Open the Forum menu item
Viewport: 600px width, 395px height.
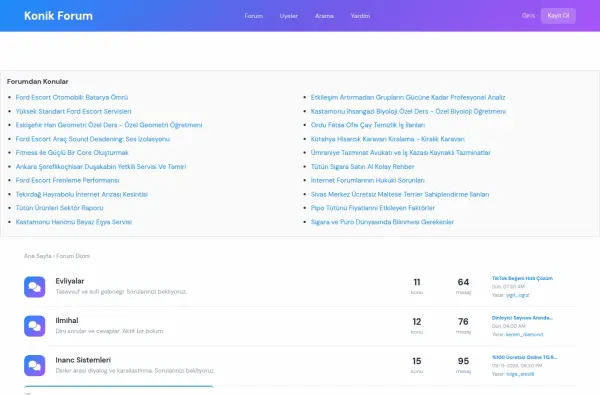click(254, 16)
